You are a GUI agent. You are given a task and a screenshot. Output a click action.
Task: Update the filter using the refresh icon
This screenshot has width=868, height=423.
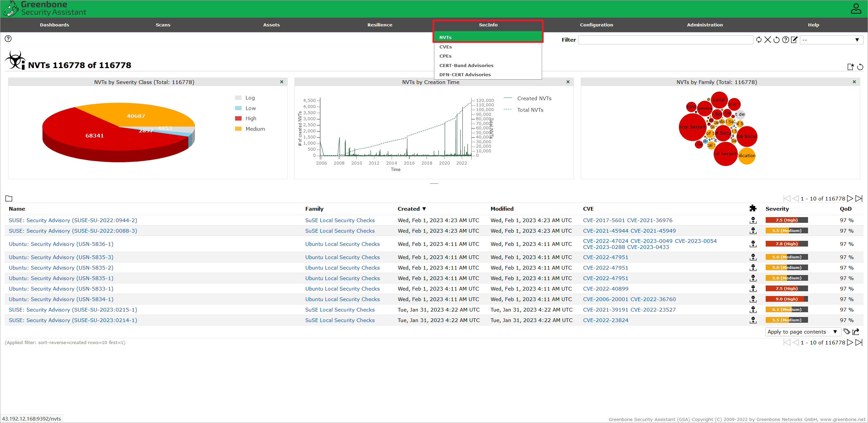click(759, 40)
